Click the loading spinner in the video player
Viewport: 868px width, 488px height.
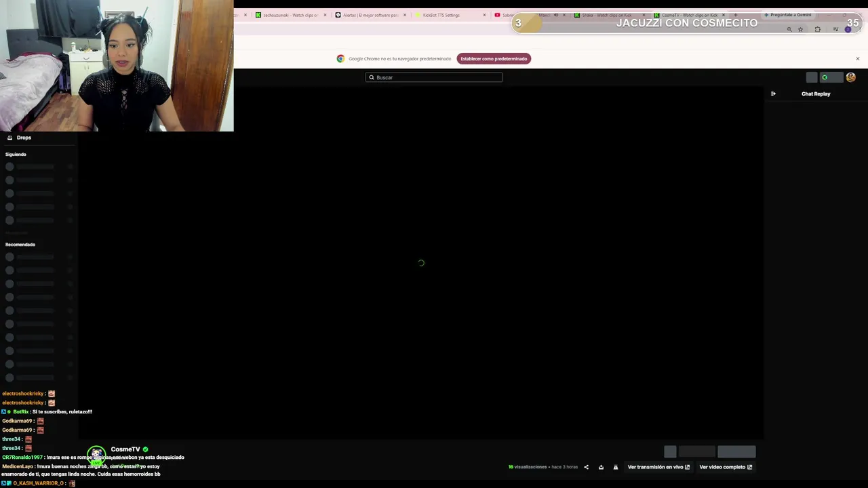[421, 263]
